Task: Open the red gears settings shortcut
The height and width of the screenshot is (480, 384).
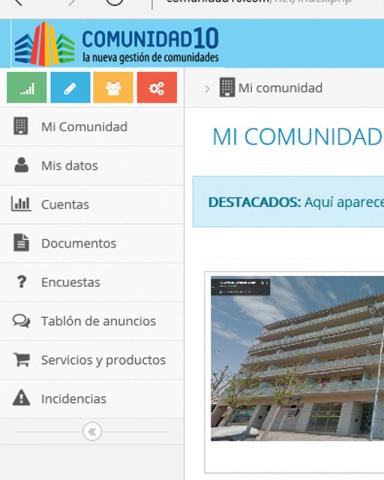Action: (157, 88)
